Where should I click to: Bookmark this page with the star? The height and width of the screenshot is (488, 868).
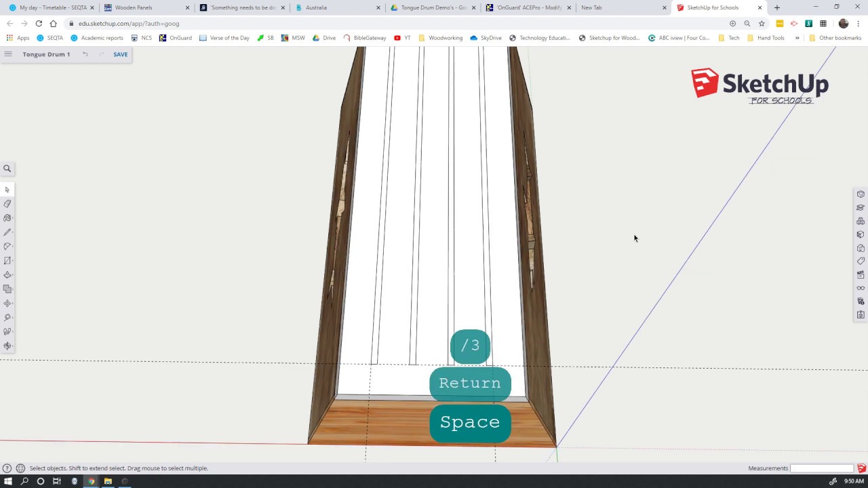coord(762,24)
